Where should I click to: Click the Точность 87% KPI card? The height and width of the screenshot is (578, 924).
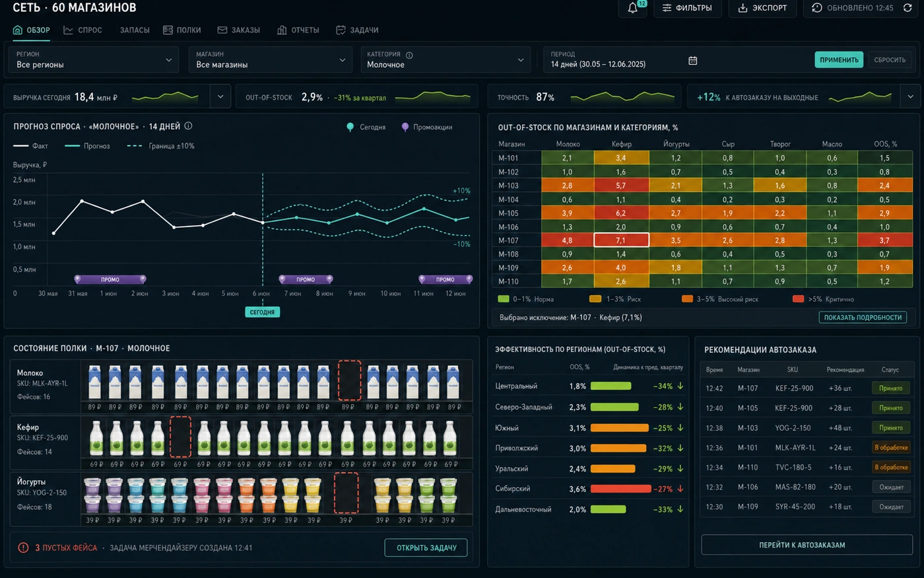click(x=585, y=97)
